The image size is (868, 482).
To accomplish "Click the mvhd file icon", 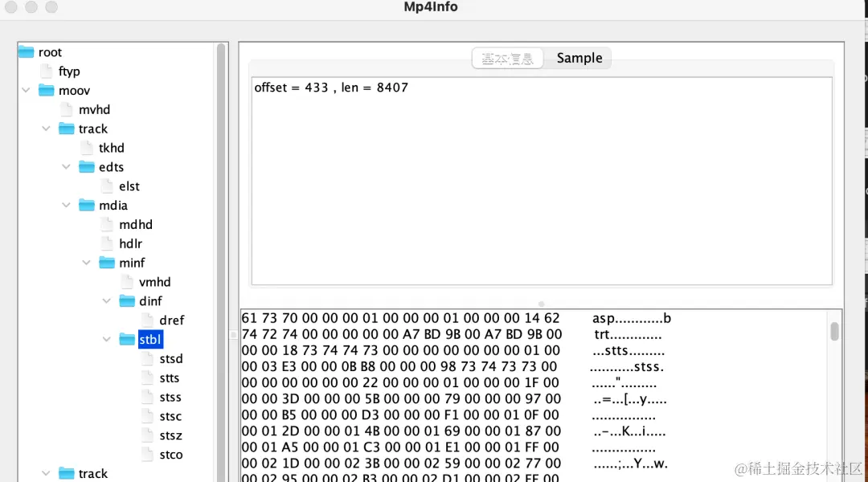I will [67, 109].
